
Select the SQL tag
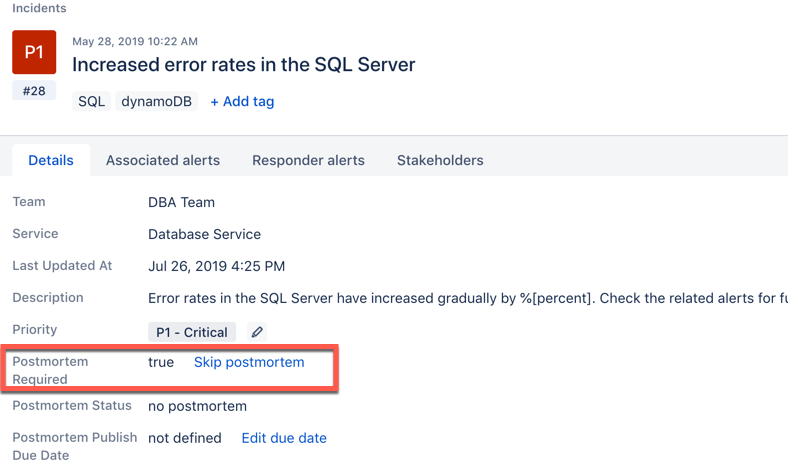point(92,101)
